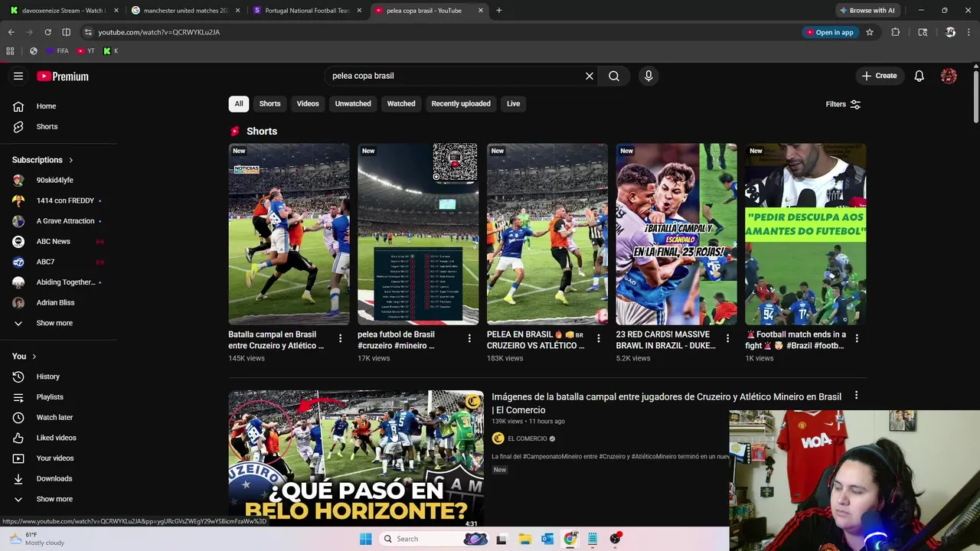Open Liked videos
Image resolution: width=980 pixels, height=551 pixels.
[56, 438]
